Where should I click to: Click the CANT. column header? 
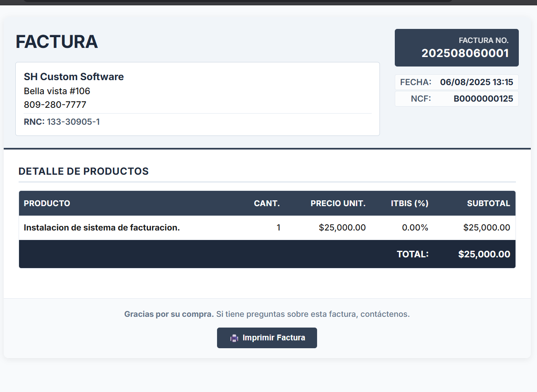pos(267,203)
